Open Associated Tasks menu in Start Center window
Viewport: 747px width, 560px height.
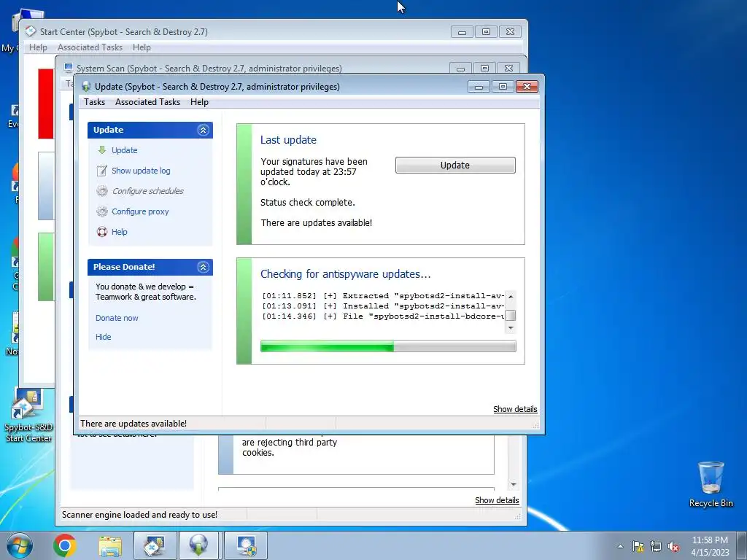pos(90,47)
